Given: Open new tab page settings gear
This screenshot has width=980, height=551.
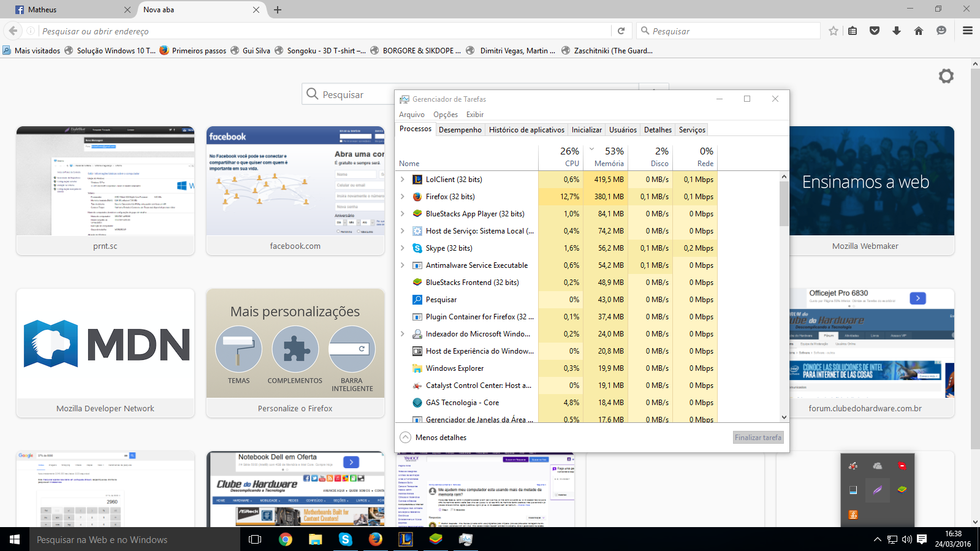Looking at the screenshot, I should pyautogui.click(x=946, y=76).
